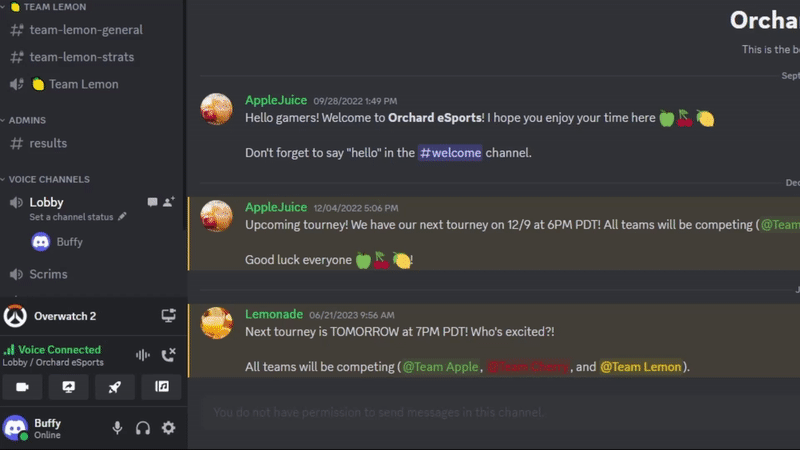Follow the #welcome channel link
800x450 pixels.
(x=450, y=153)
